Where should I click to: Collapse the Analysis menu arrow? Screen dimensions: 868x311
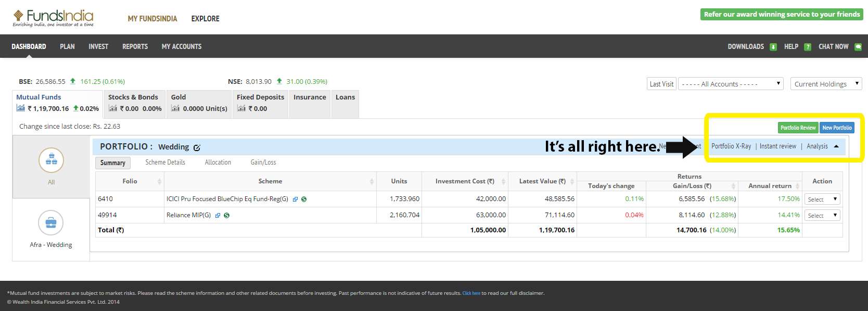pos(836,146)
